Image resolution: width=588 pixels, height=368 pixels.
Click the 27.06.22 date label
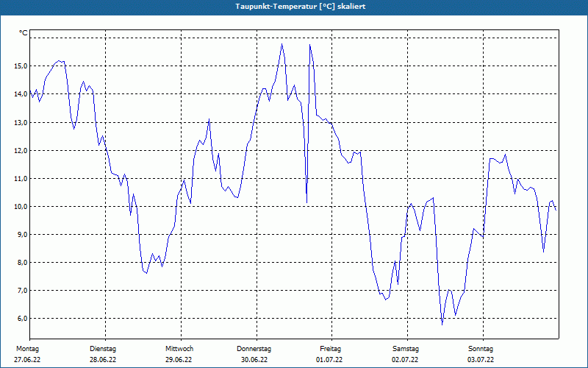click(27, 360)
